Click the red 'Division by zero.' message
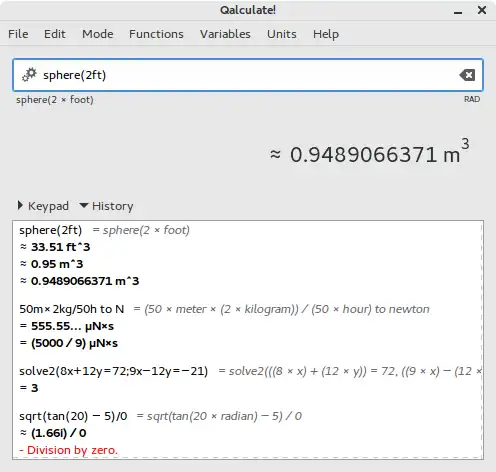Screen dimensions: 496x472 click(x=68, y=450)
